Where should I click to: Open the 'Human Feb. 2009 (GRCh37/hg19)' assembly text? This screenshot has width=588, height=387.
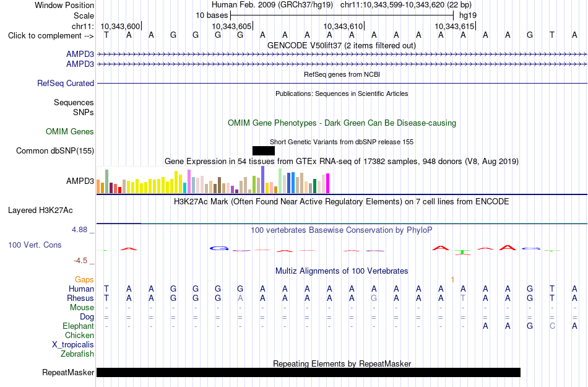click(272, 5)
